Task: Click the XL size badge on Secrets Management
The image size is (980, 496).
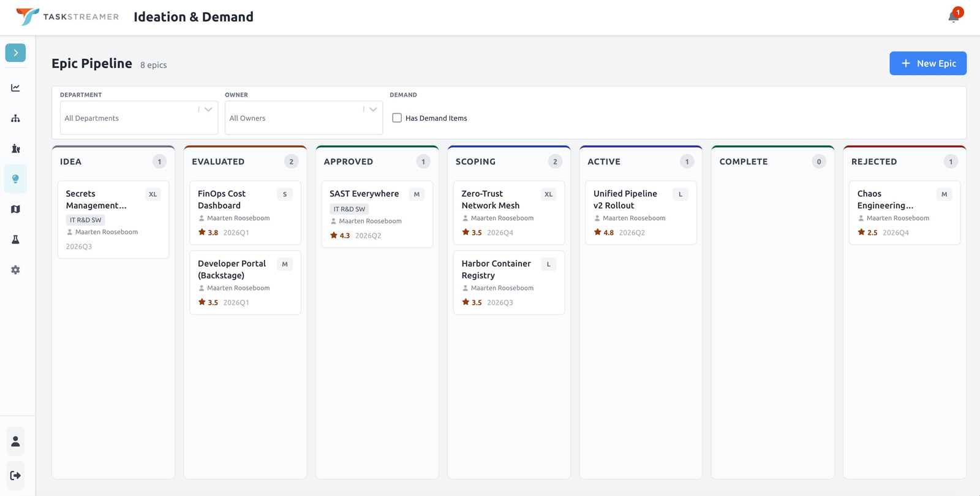Action: (x=153, y=194)
